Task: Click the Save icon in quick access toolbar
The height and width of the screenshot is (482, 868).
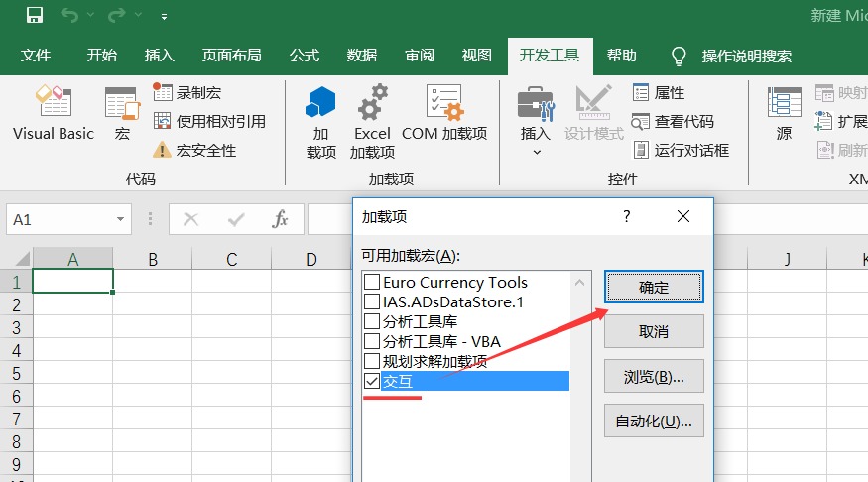Action: 35,15
